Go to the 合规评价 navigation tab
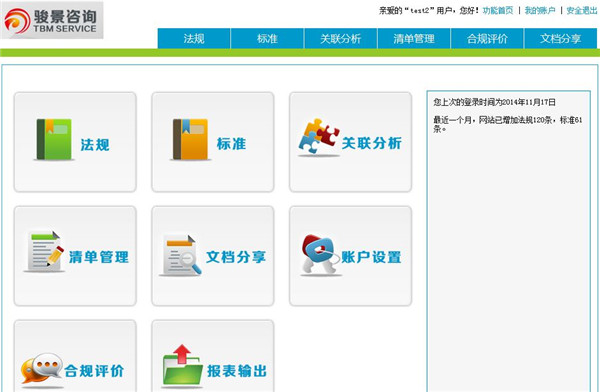The image size is (600, 392). (x=487, y=39)
